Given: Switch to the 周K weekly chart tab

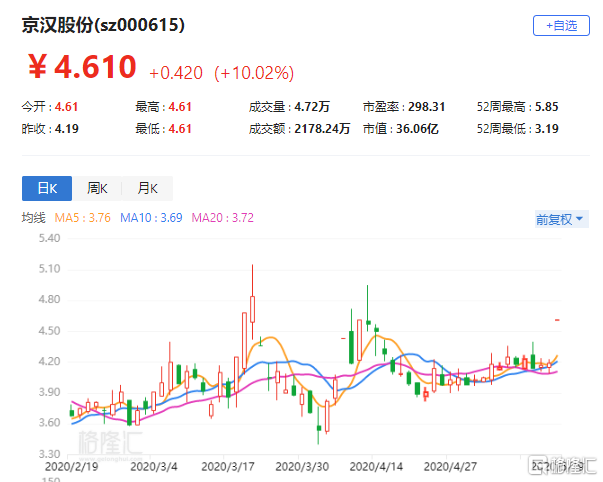Looking at the screenshot, I should 97,188.
